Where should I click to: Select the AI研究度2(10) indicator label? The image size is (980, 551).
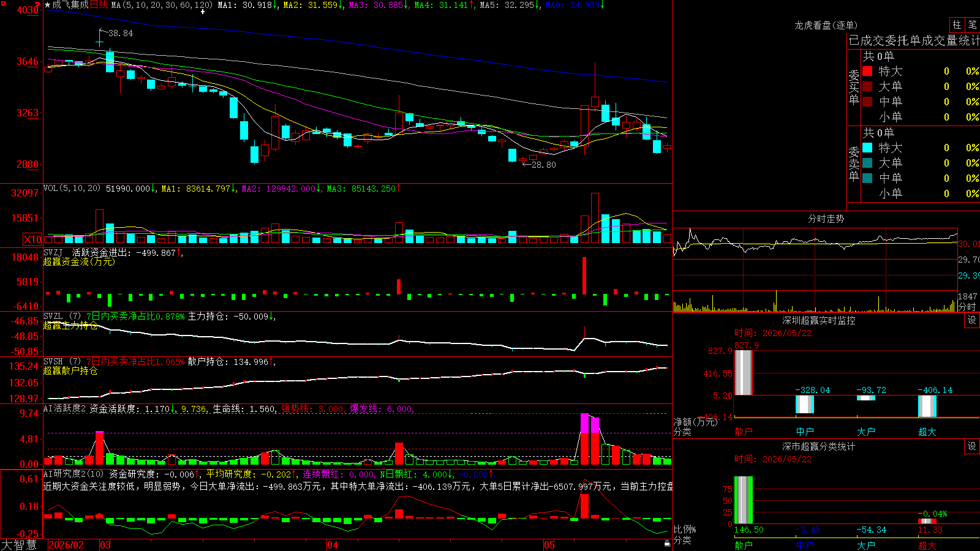click(74, 474)
